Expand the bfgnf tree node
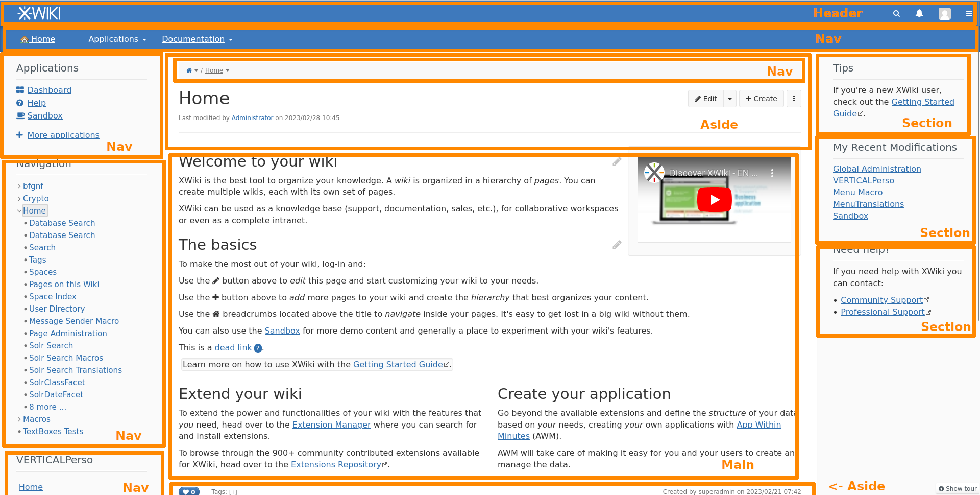 [x=19, y=186]
